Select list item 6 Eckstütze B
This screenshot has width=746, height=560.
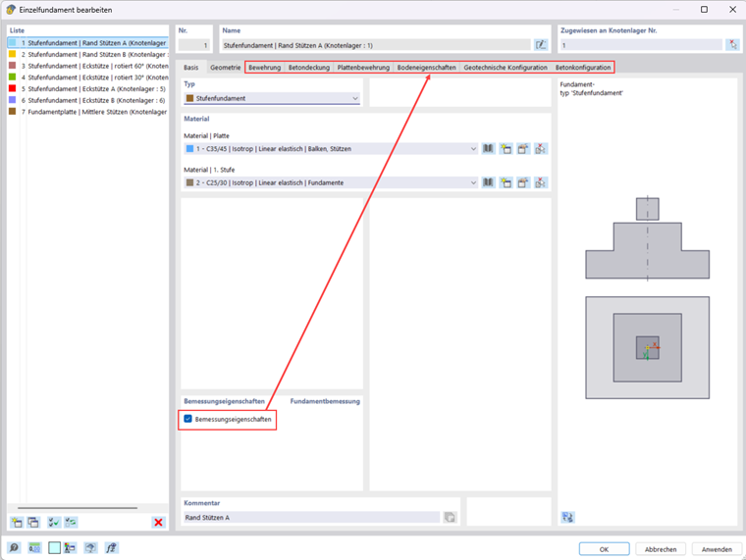88,100
